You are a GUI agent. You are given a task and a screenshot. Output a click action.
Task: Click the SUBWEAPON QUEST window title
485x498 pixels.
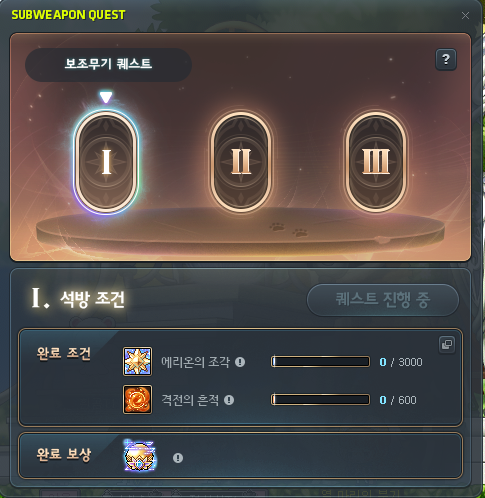pos(68,15)
